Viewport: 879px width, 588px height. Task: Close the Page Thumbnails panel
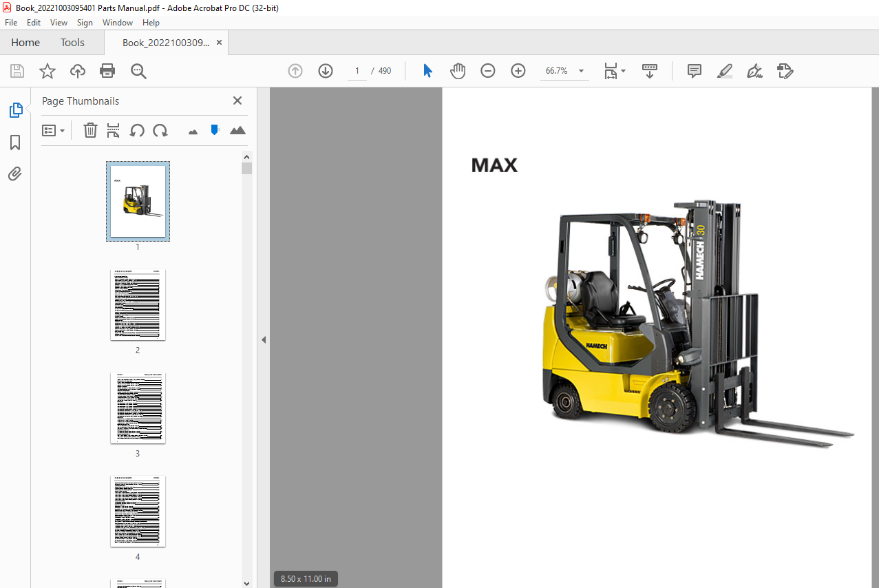click(237, 101)
